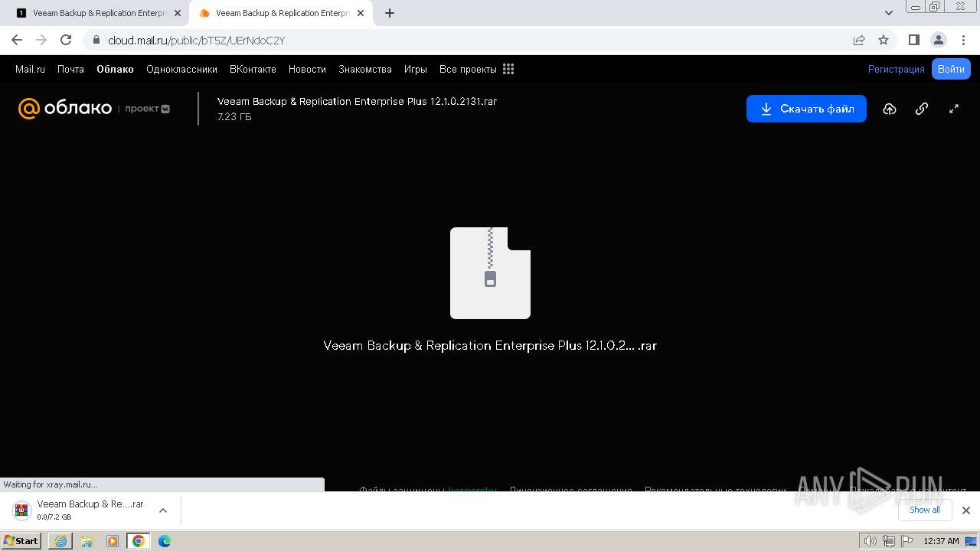The width and height of the screenshot is (980, 551).
Task: Open Одноклассники link
Action: point(181,69)
